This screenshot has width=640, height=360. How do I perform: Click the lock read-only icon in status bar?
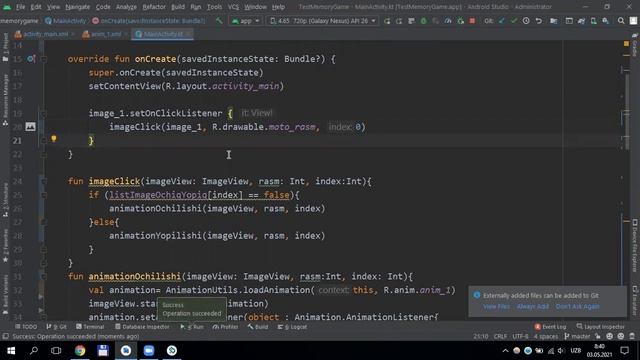tap(598, 336)
